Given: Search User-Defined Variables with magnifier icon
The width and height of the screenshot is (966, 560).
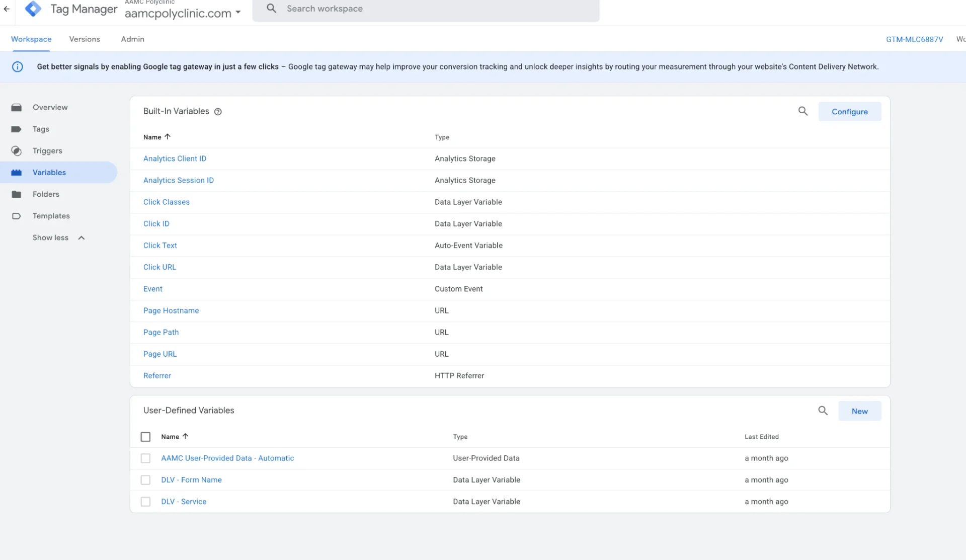Looking at the screenshot, I should pos(823,411).
